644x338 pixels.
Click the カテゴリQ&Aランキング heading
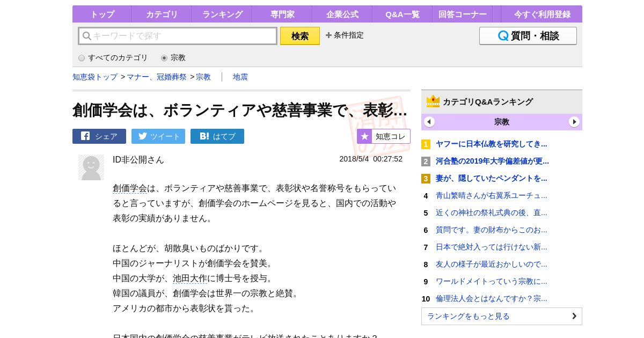[x=488, y=101]
